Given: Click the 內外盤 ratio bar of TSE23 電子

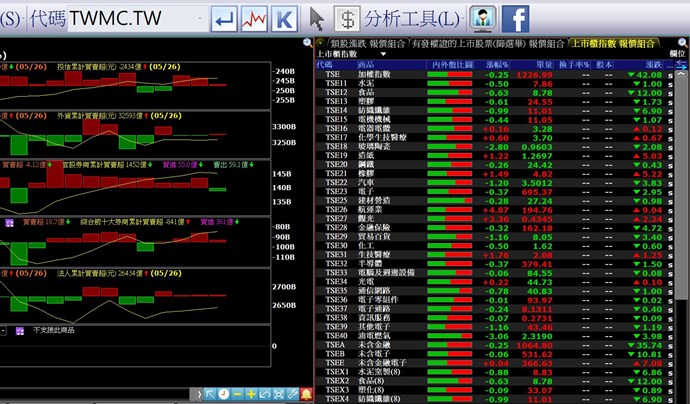Looking at the screenshot, I should [449, 192].
